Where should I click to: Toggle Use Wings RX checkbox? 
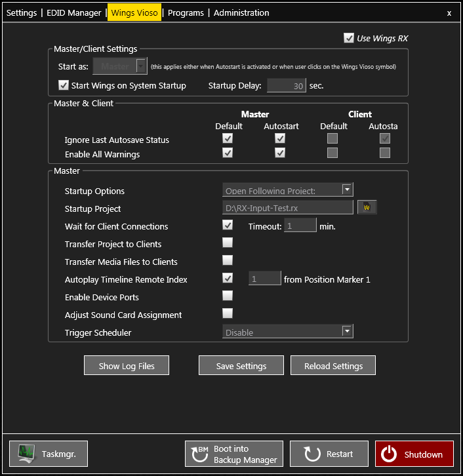pos(348,38)
